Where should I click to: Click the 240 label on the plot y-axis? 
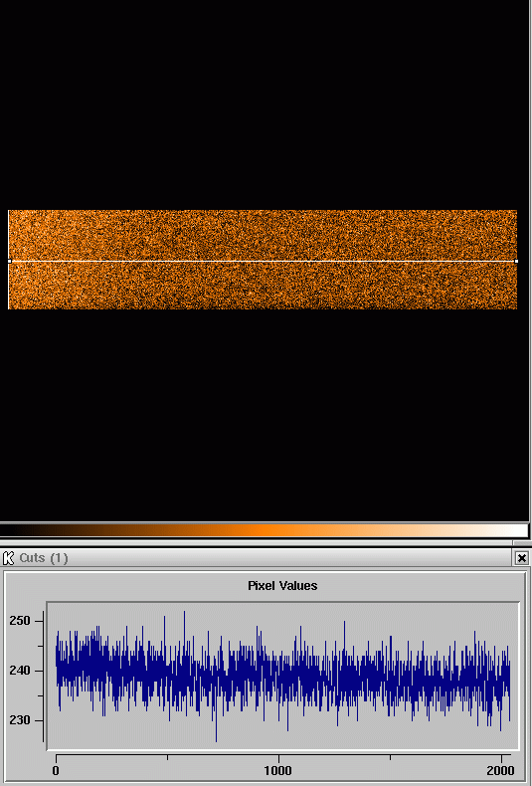(20, 671)
